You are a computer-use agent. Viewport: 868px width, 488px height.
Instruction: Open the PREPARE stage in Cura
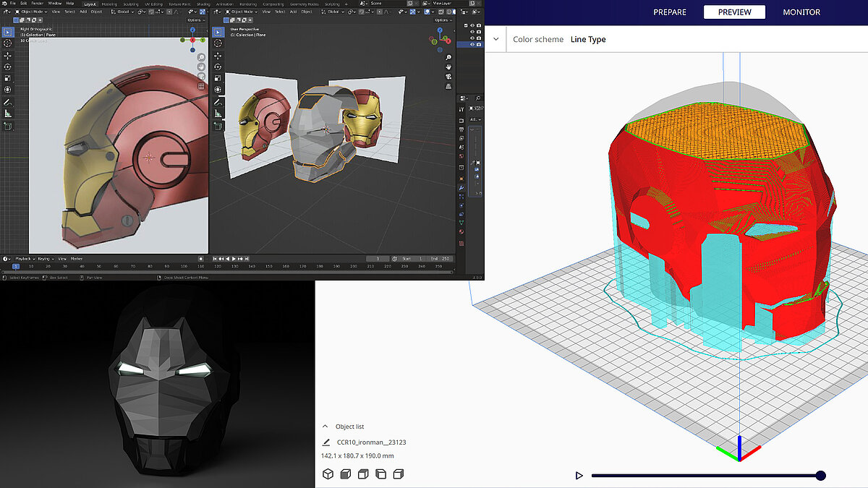(x=670, y=12)
